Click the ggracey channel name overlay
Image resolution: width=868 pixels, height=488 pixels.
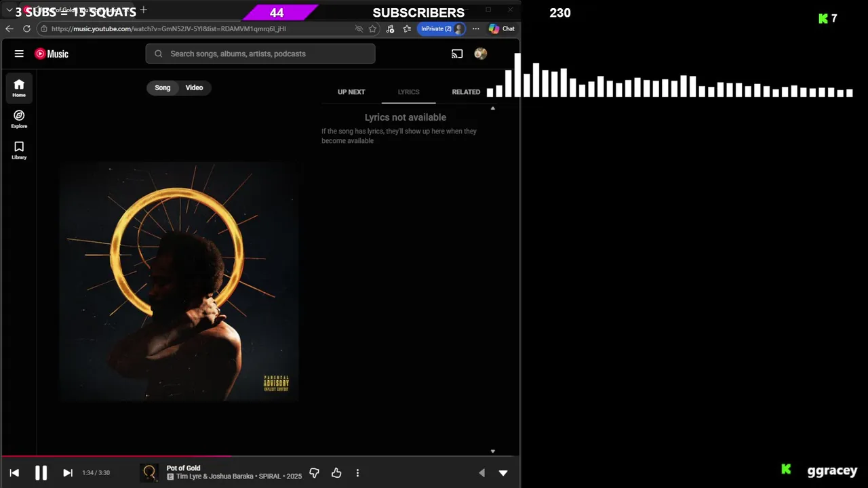coord(832,470)
